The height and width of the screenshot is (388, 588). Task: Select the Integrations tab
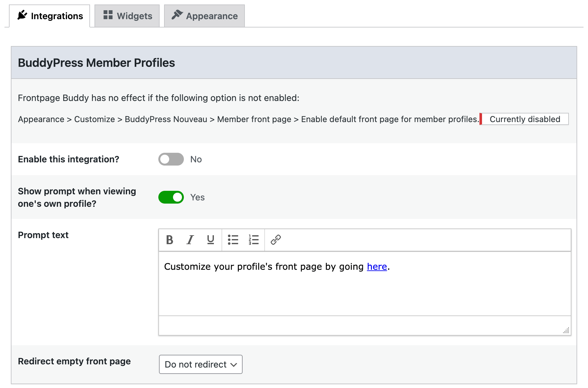pyautogui.click(x=50, y=16)
